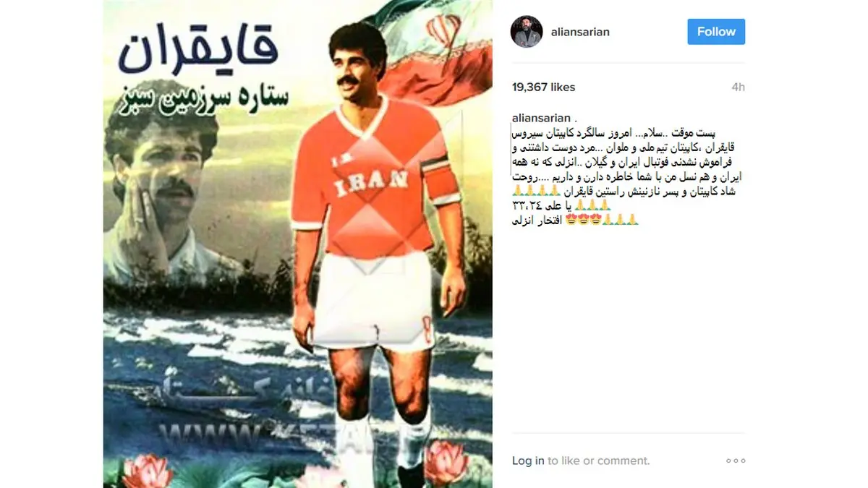Open the 4h post timestamp
868x488 pixels.
[738, 87]
